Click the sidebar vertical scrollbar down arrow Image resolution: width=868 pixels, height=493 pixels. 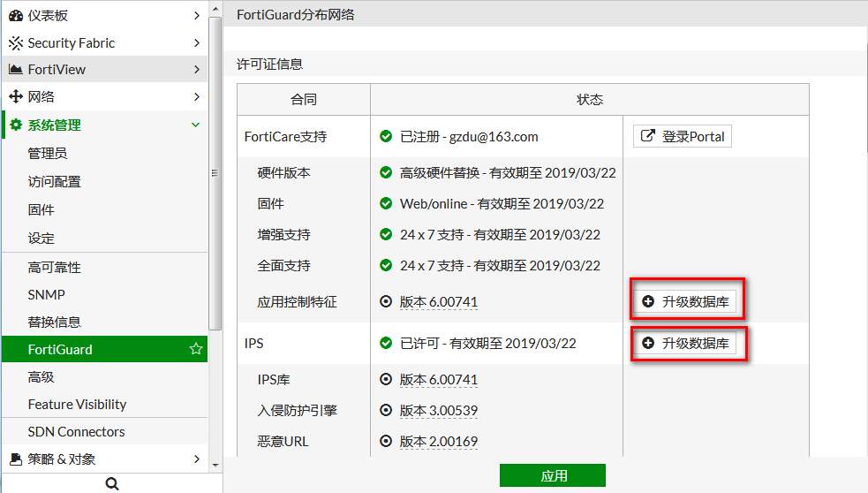point(215,462)
